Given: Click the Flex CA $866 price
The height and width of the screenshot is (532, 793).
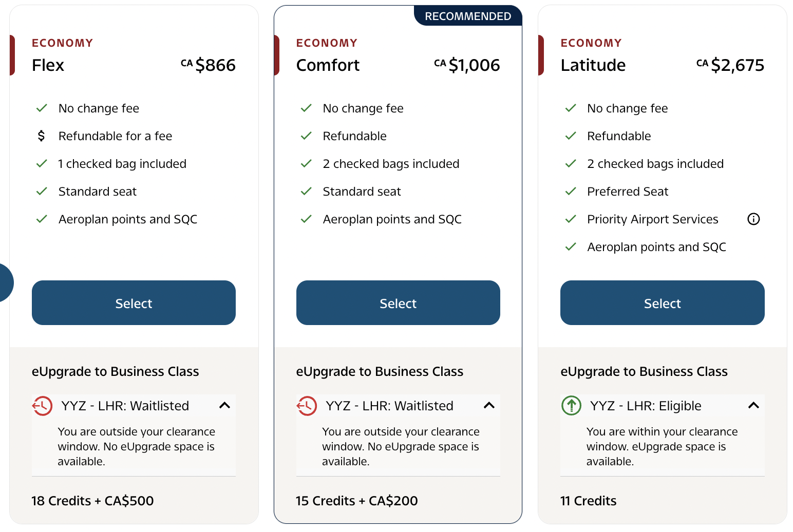Looking at the screenshot, I should (x=209, y=65).
